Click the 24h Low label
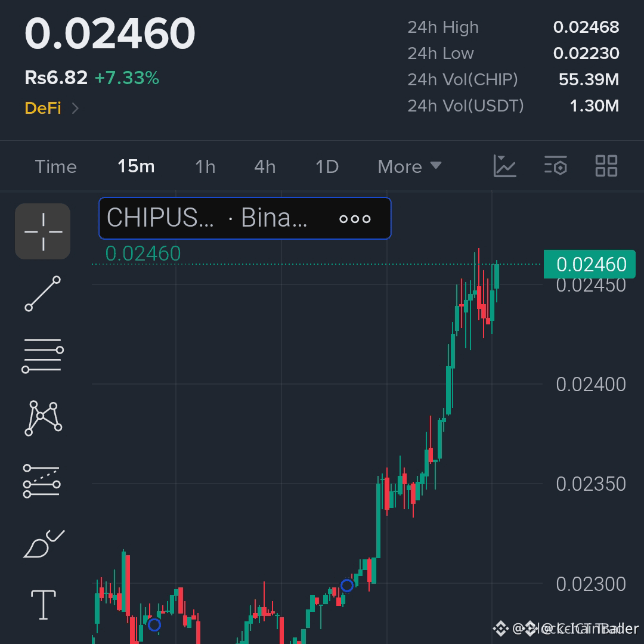 [441, 54]
